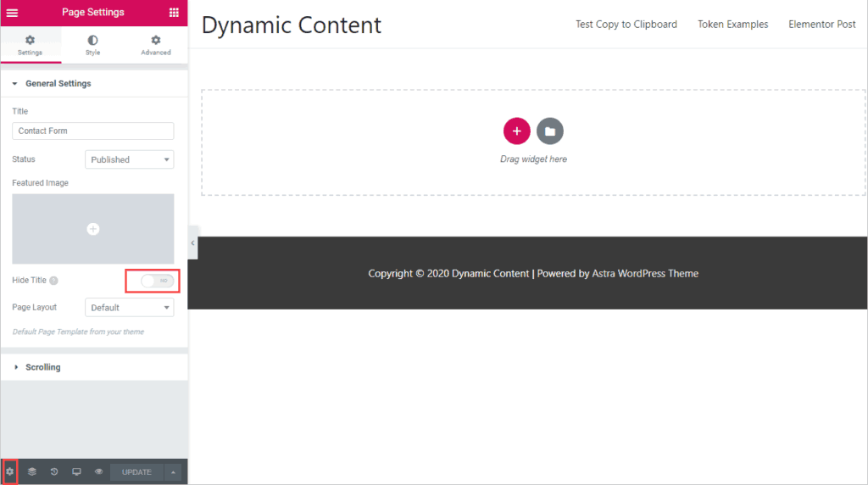Toggle the Hide Title switch
Screen dimensions: 868x485
pyautogui.click(x=157, y=281)
